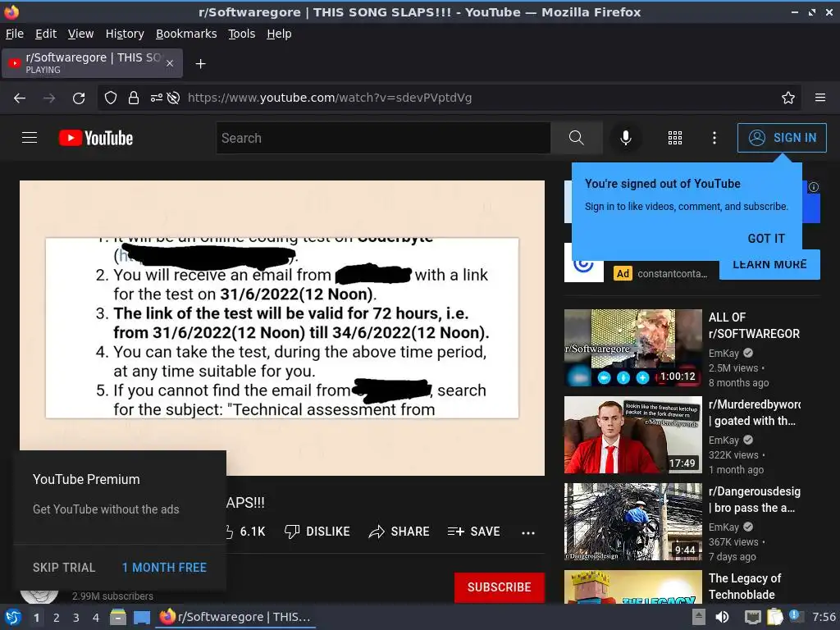Click LEARN MORE on the ad
The width and height of the screenshot is (840, 630).
click(769, 265)
